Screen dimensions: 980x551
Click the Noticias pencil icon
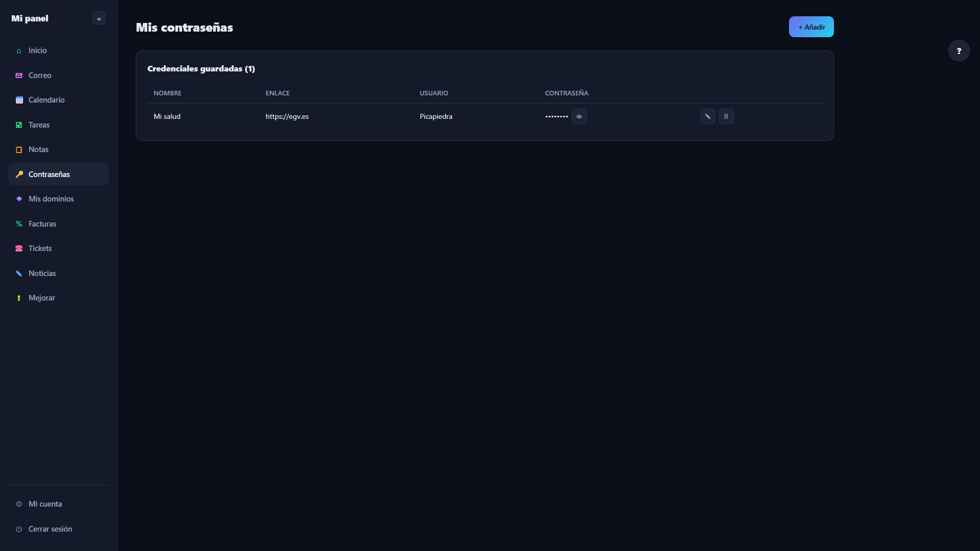[19, 273]
